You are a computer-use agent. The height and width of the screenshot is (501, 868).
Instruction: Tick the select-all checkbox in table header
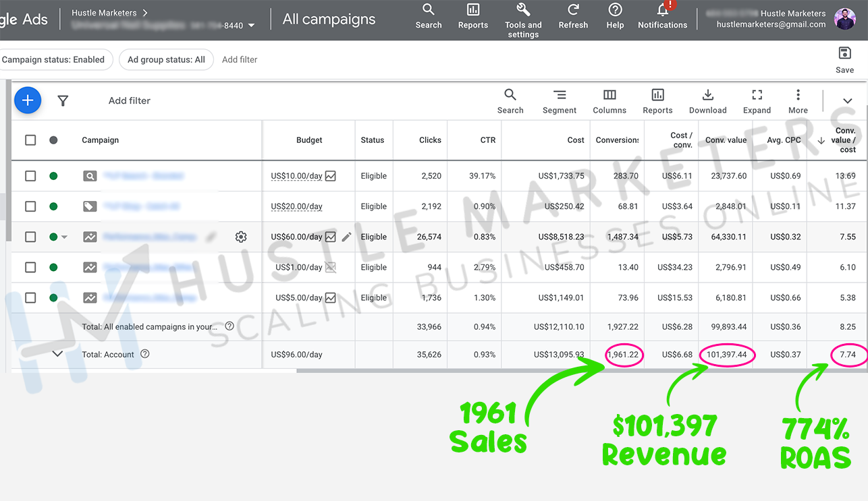[30, 140]
